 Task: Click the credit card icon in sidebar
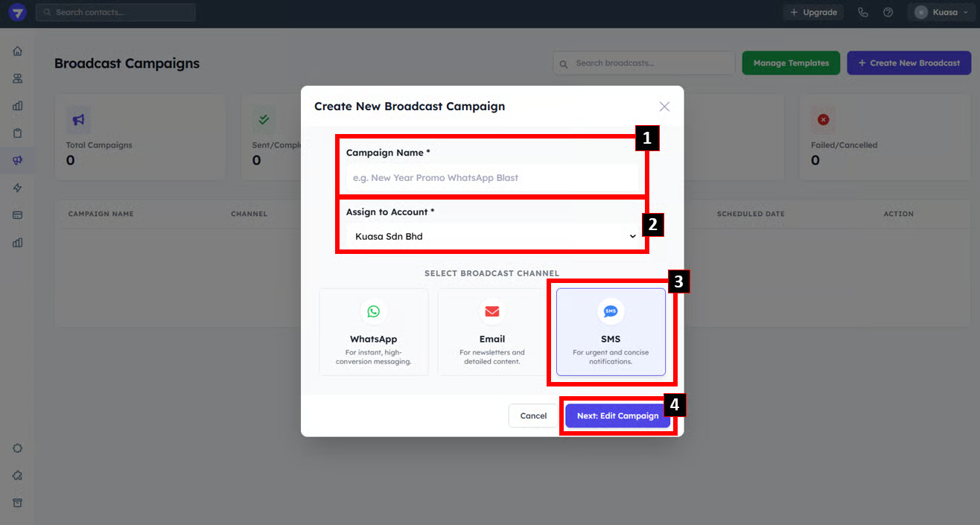pyautogui.click(x=17, y=215)
